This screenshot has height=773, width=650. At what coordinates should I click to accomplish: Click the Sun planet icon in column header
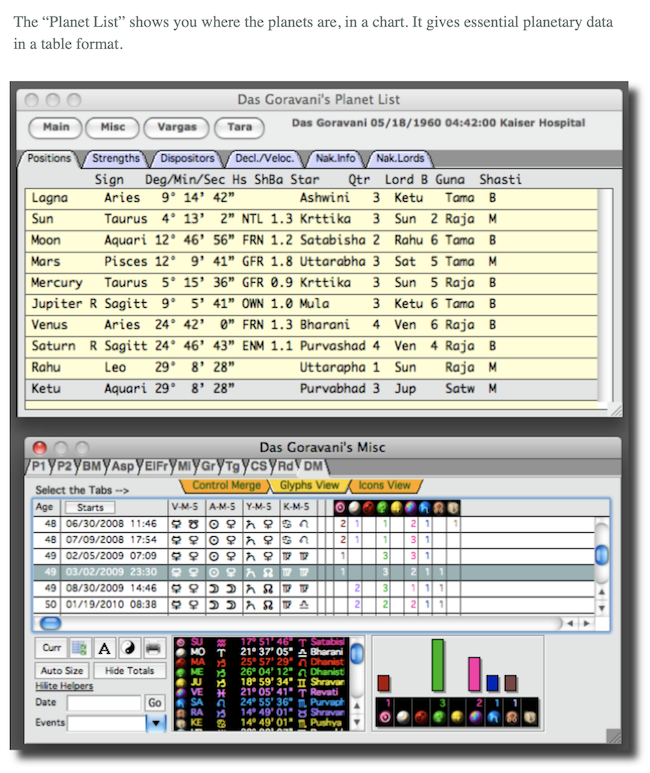click(341, 507)
